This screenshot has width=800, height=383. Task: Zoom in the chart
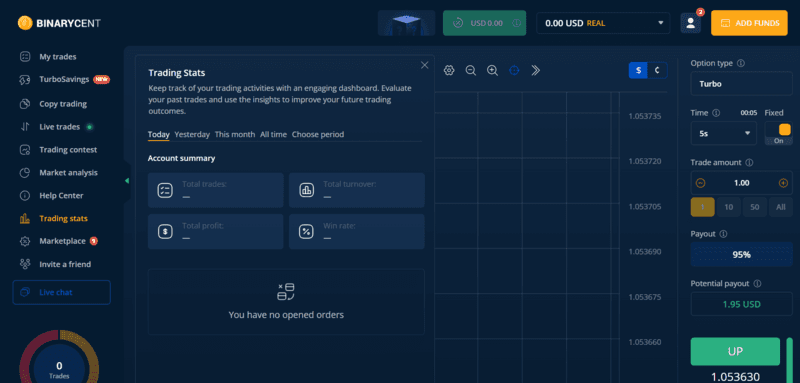(x=492, y=70)
